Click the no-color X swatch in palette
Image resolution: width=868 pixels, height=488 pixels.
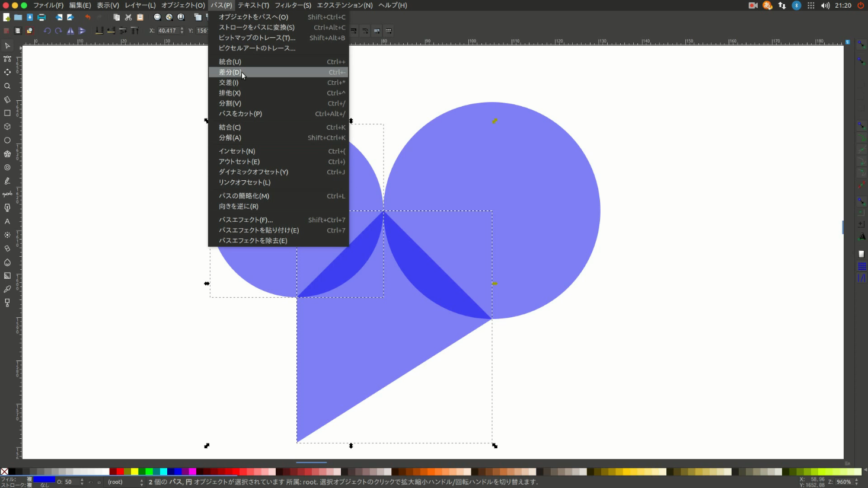[5, 472]
